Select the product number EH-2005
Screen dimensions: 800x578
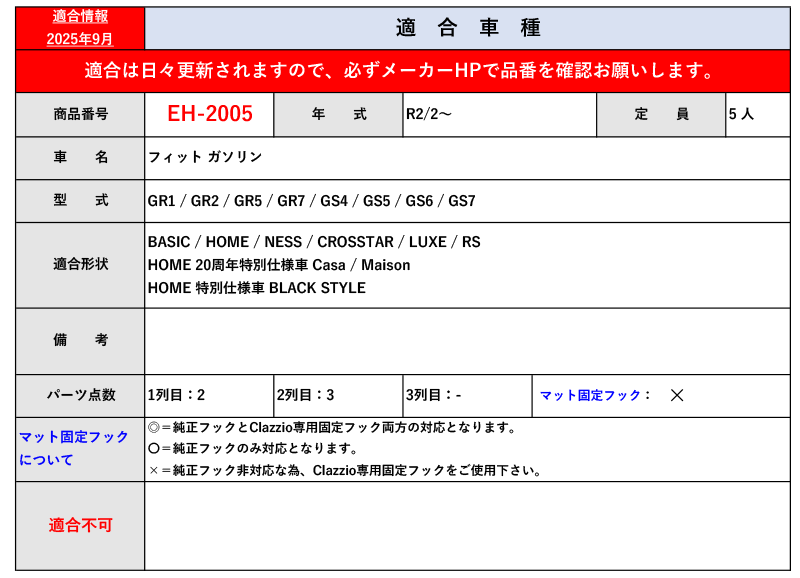[209, 114]
